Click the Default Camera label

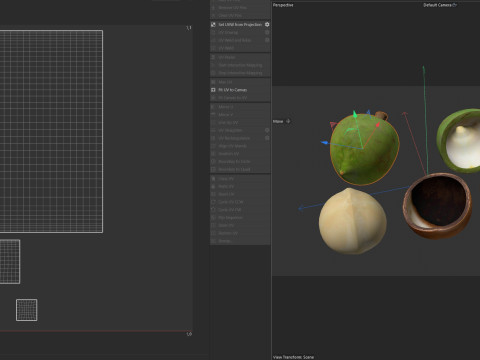tap(437, 5)
